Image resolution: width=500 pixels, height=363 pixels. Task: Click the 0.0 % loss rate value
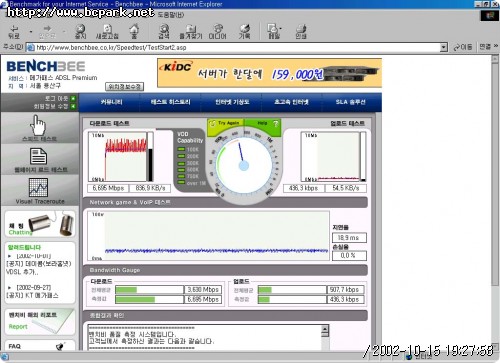[x=349, y=256]
